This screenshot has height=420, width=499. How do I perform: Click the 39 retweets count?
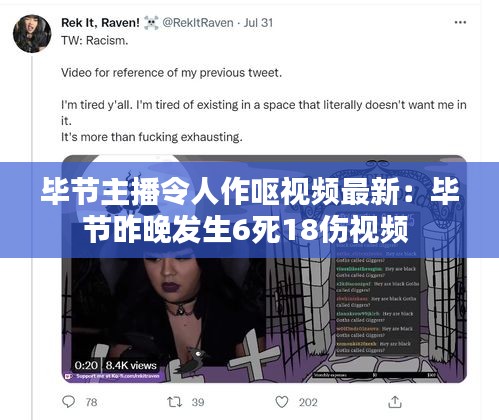pyautogui.click(x=198, y=402)
